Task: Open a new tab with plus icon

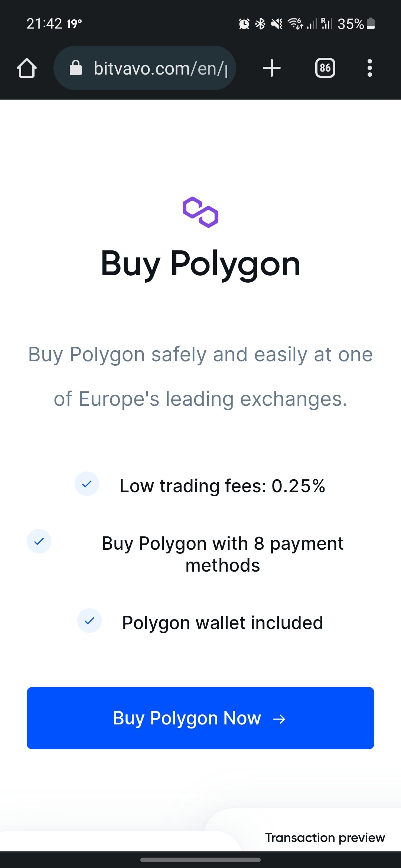Action: 271,68
